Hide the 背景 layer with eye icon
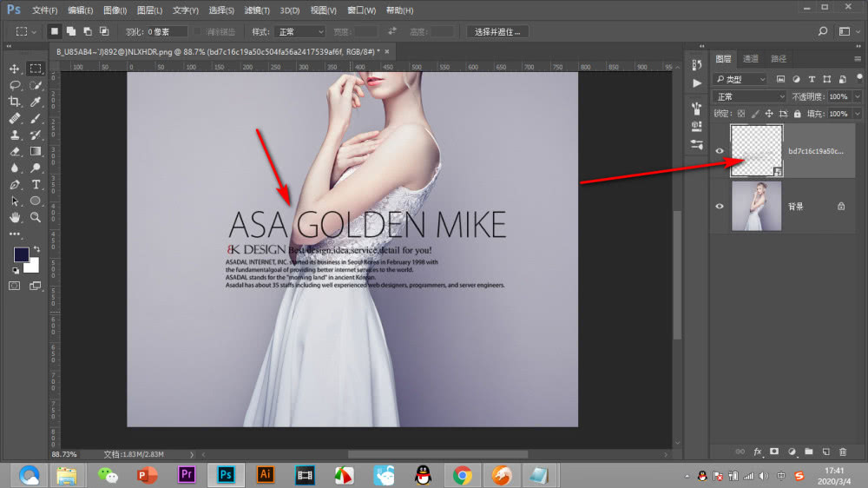The image size is (868, 488). click(719, 207)
